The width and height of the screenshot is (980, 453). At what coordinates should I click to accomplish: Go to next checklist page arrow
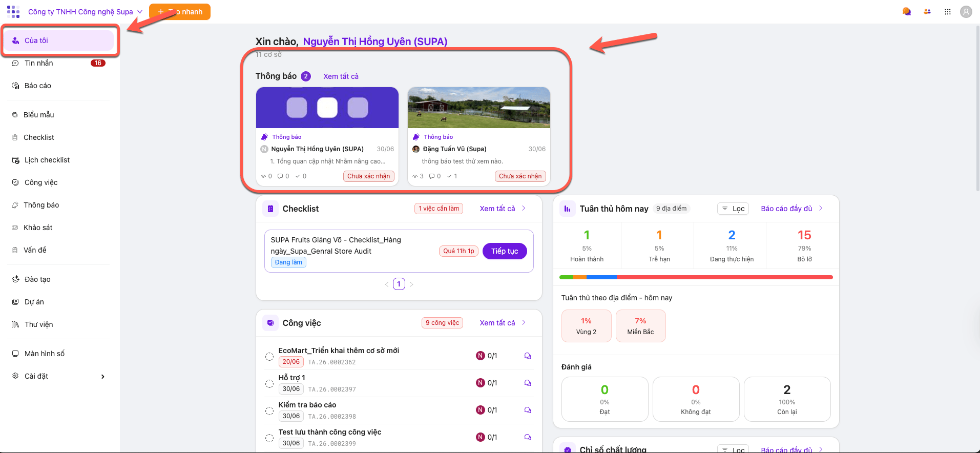tap(411, 284)
